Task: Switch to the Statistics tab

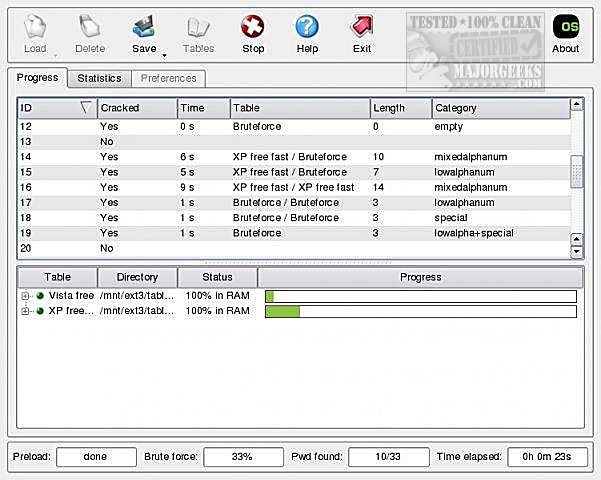Action: tap(99, 78)
